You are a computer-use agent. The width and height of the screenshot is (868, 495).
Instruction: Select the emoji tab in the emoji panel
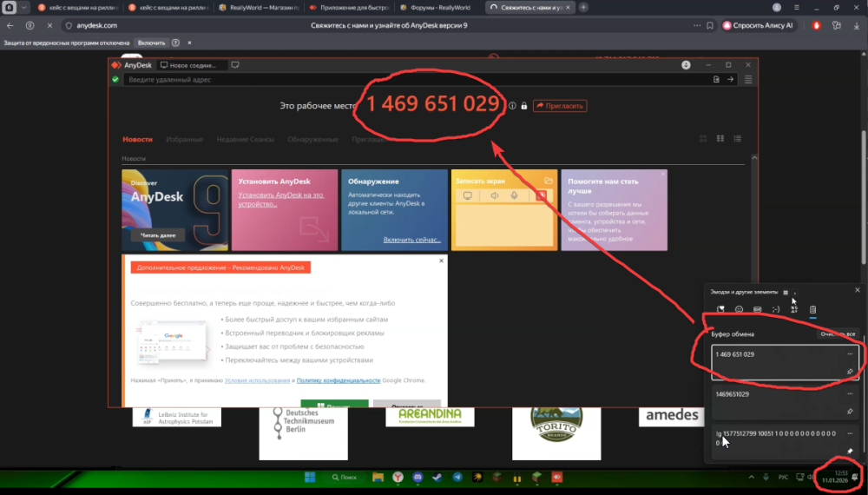(x=739, y=309)
